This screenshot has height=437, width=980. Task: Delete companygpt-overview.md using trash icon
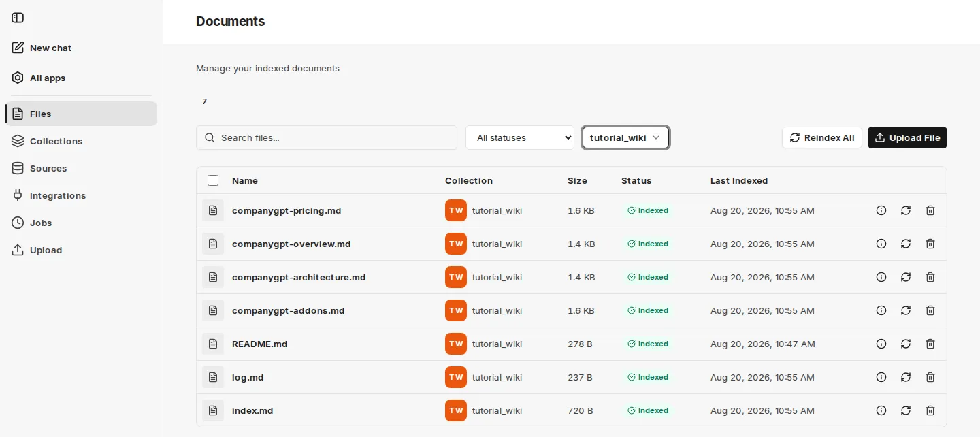pos(930,244)
